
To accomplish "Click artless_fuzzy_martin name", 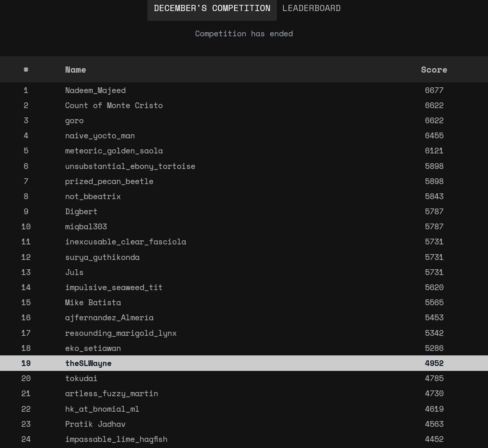I will [x=111, y=394].
